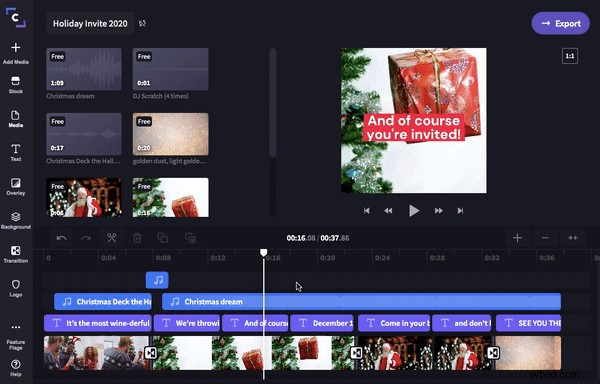Open the Overlay panel
Screen dimensions: 600x384
click(x=16, y=187)
